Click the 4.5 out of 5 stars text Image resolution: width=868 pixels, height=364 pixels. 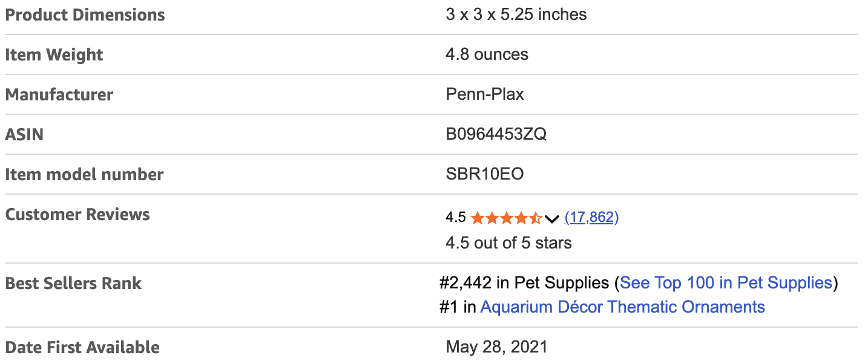click(508, 243)
